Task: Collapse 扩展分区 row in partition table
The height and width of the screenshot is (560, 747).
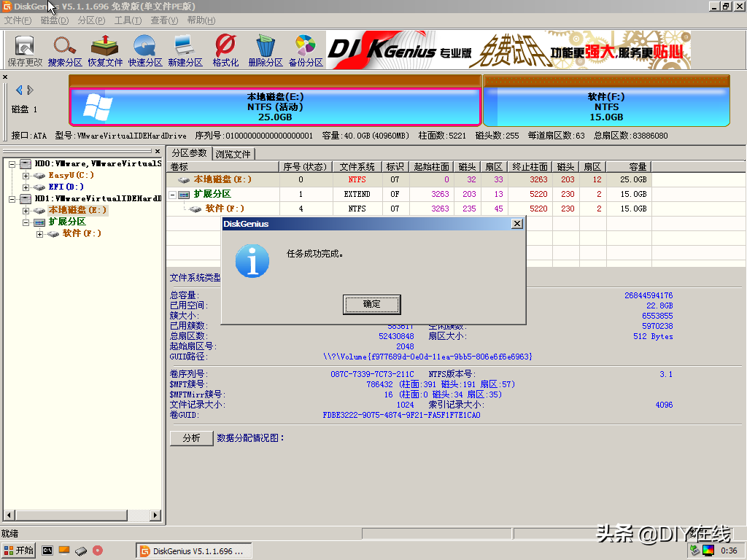Action: pyautogui.click(x=172, y=195)
